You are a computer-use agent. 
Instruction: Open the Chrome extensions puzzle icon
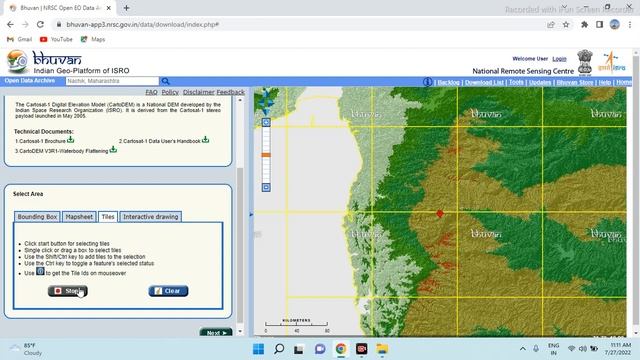coord(584,24)
